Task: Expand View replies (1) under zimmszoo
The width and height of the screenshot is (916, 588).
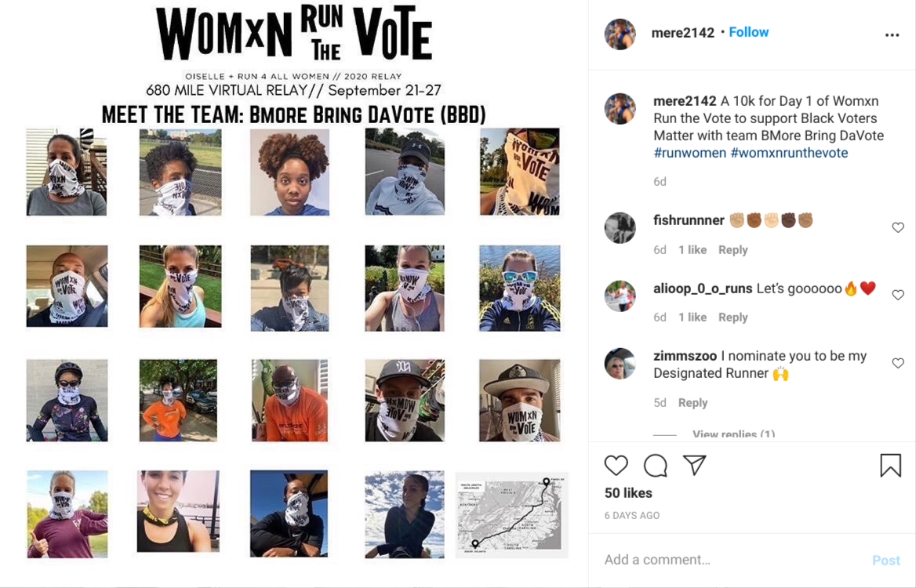Action: pyautogui.click(x=734, y=434)
